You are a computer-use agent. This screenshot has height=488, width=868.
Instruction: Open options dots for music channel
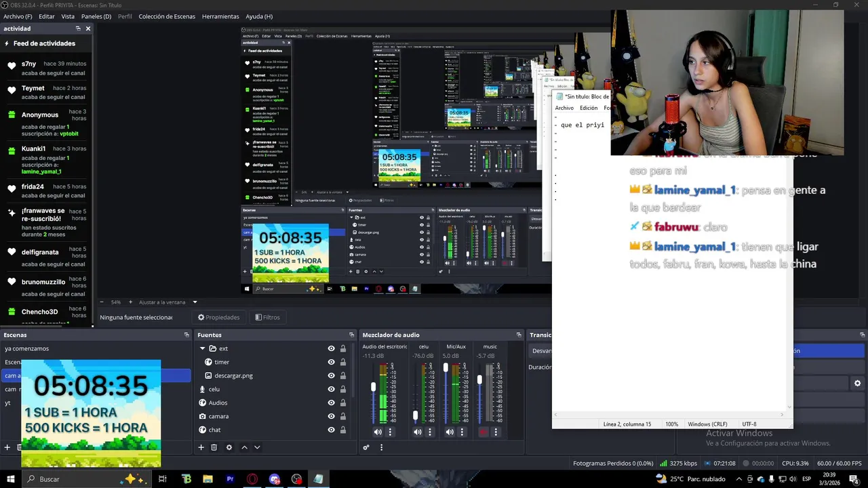coord(496,432)
